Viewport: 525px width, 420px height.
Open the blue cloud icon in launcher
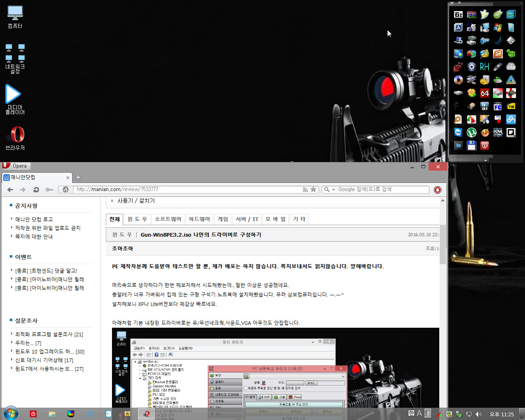point(511,119)
